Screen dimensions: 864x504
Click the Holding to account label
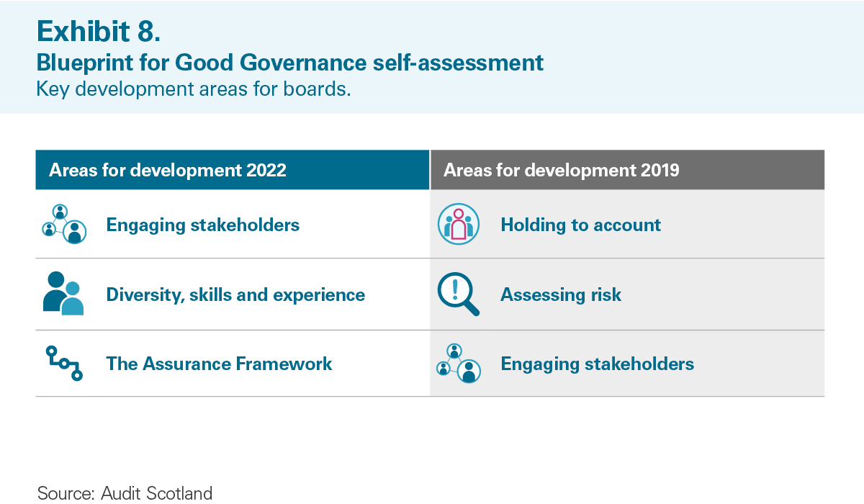580,225
